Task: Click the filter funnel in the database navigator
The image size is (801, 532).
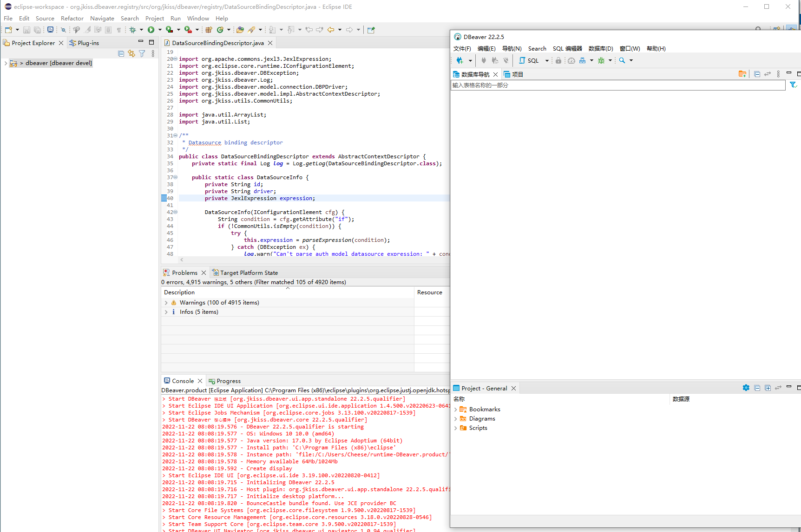Action: point(794,85)
